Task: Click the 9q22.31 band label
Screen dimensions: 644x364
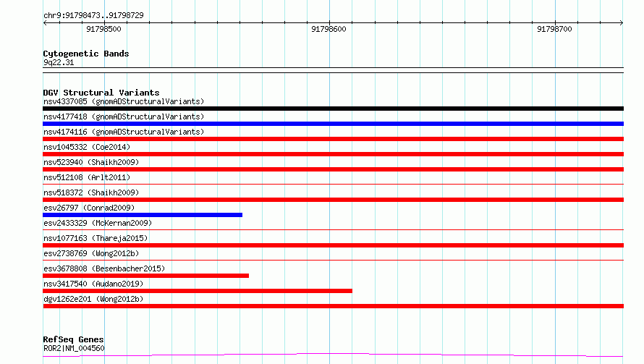Action: (x=59, y=62)
